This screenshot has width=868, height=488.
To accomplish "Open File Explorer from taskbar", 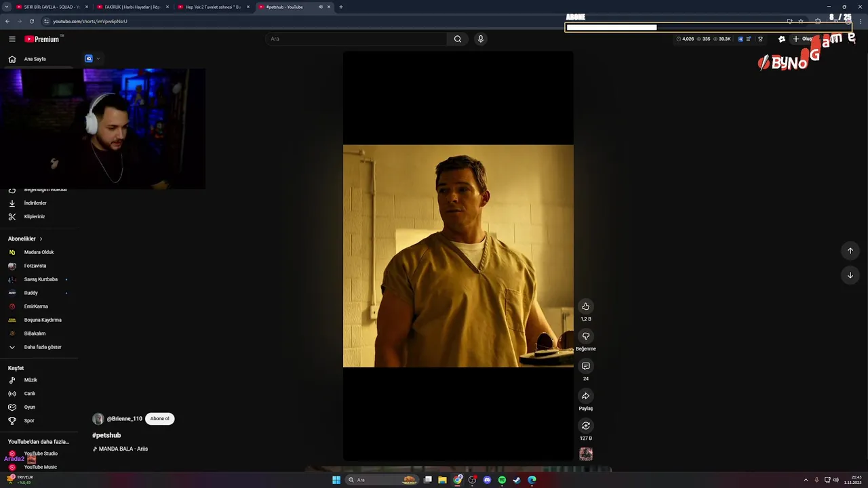I will 442,480.
